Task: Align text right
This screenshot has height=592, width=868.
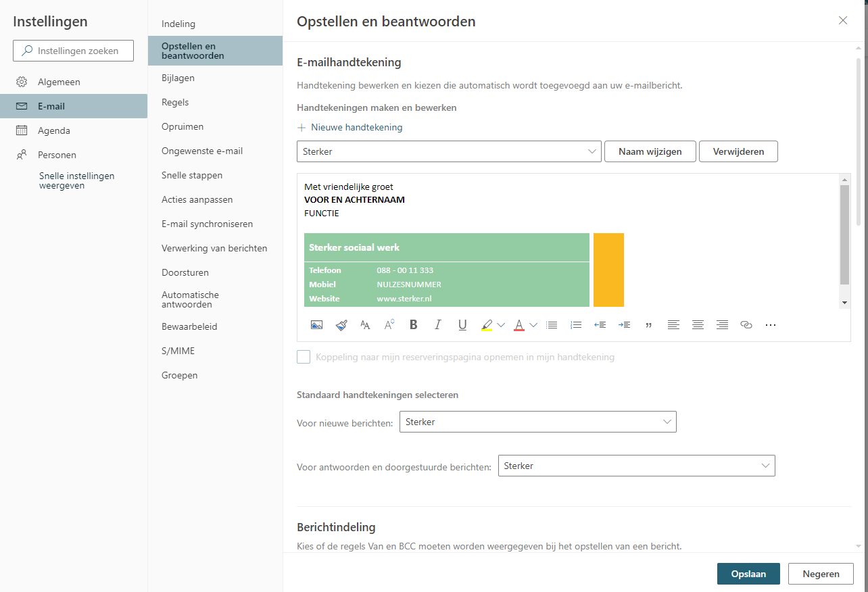Action: pyautogui.click(x=722, y=325)
